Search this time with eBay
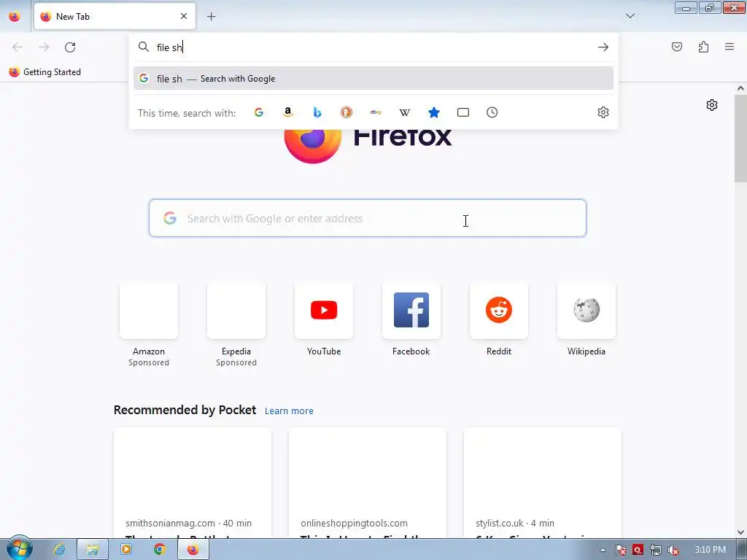The height and width of the screenshot is (560, 747). pos(376,112)
